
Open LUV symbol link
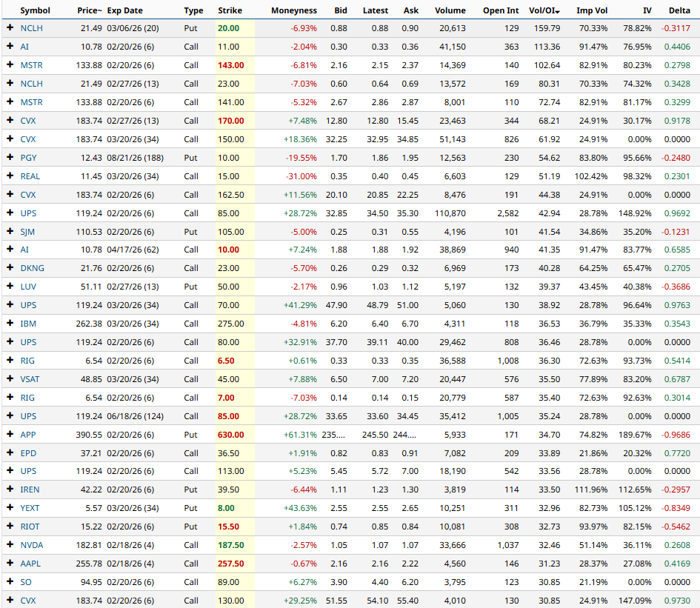(28, 287)
